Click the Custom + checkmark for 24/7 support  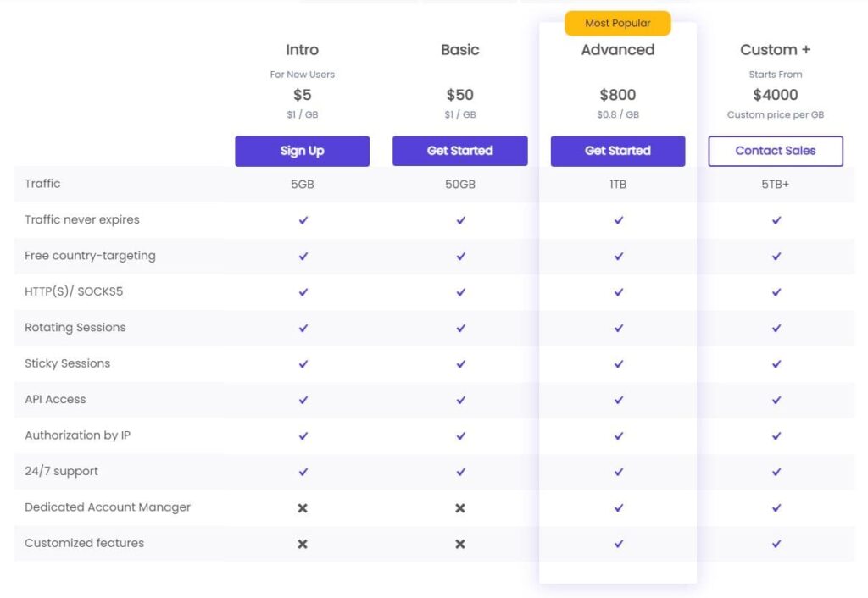coord(776,472)
